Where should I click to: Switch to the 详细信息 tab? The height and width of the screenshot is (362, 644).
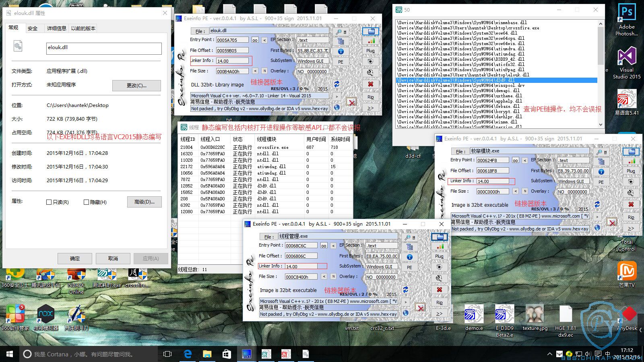[x=56, y=28]
